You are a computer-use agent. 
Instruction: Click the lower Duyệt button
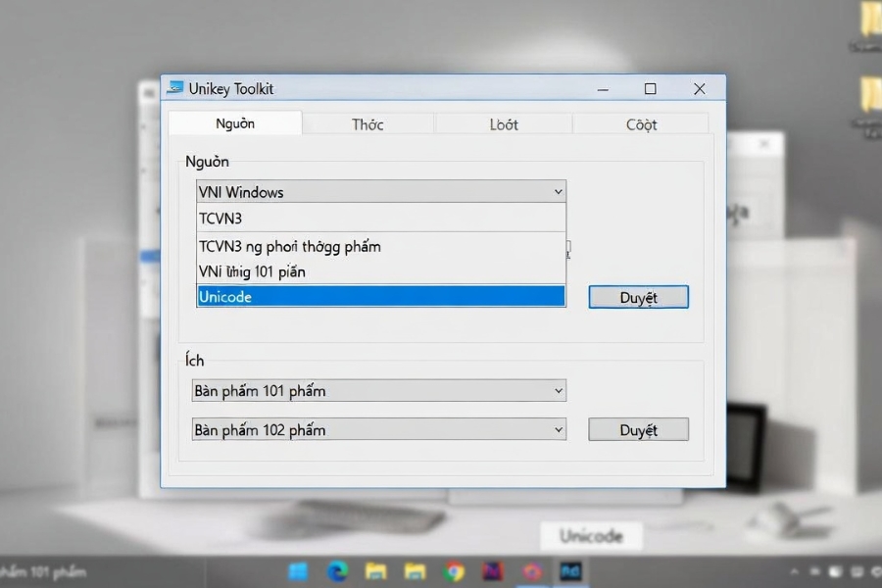coord(638,429)
